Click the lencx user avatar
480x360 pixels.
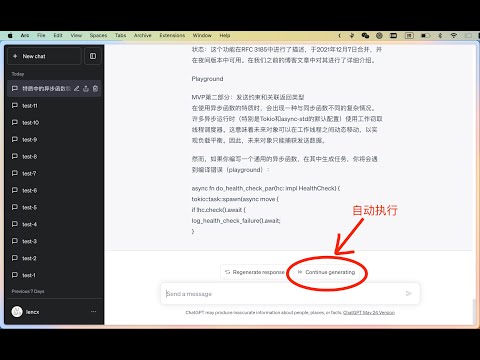(x=17, y=312)
